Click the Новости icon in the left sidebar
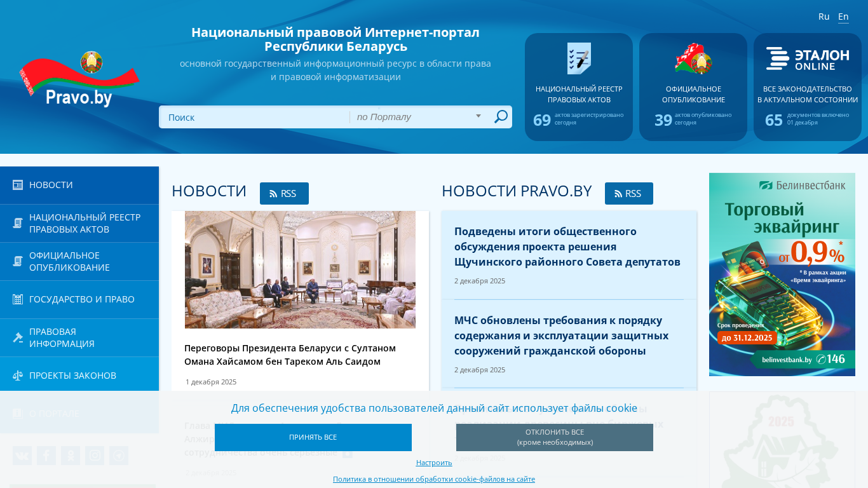Screen dimensions: 868x488 click(18, 185)
